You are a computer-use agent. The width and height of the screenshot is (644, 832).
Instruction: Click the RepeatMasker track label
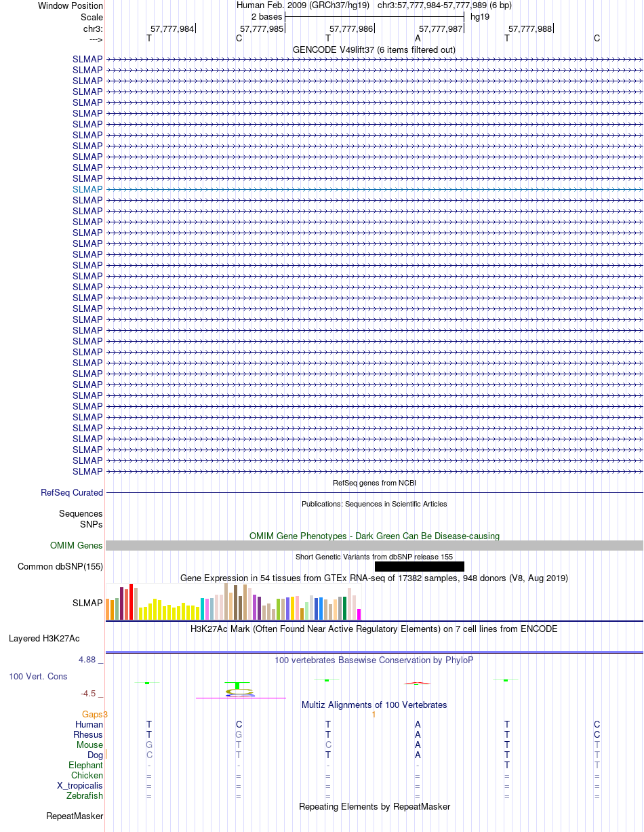74,816
